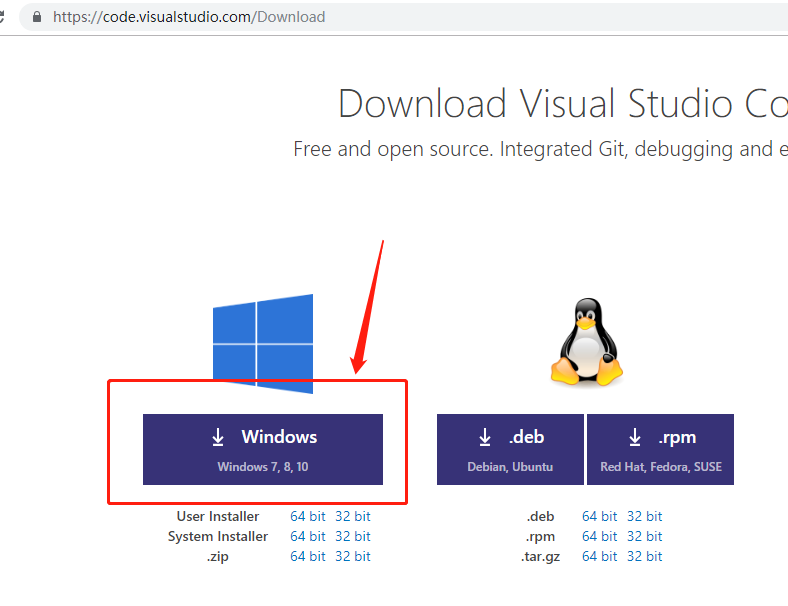Get Linux .rpm 32 bit link
This screenshot has width=788, height=606.
coord(645,536)
